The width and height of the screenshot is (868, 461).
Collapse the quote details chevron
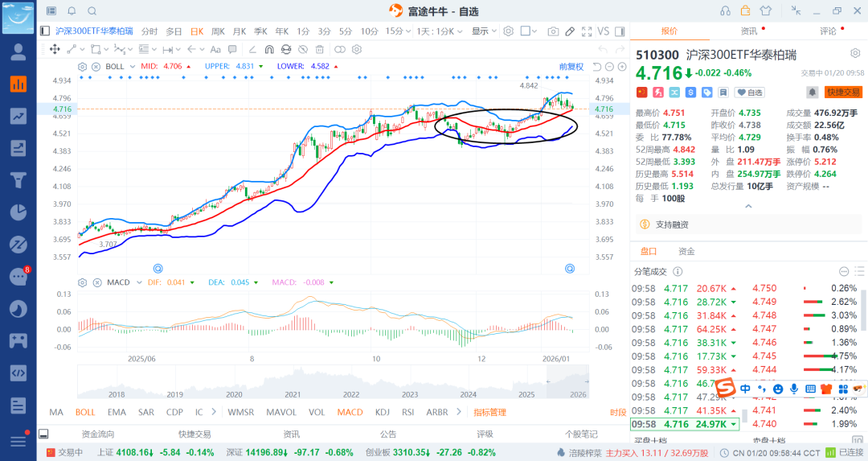pyautogui.click(x=748, y=206)
